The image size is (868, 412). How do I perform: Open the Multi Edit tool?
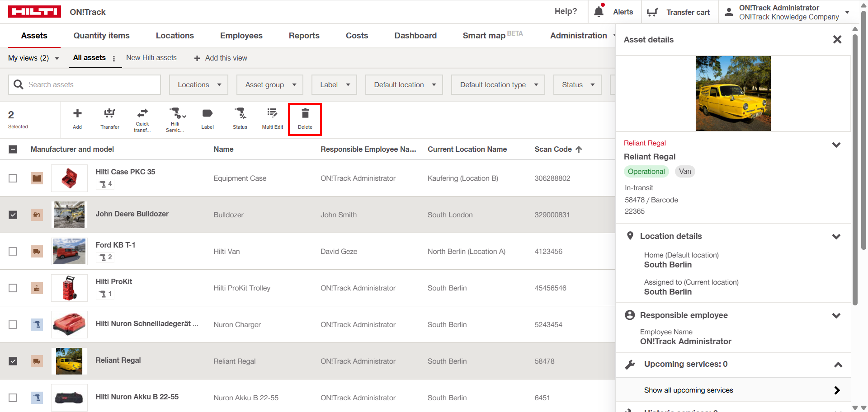(272, 113)
